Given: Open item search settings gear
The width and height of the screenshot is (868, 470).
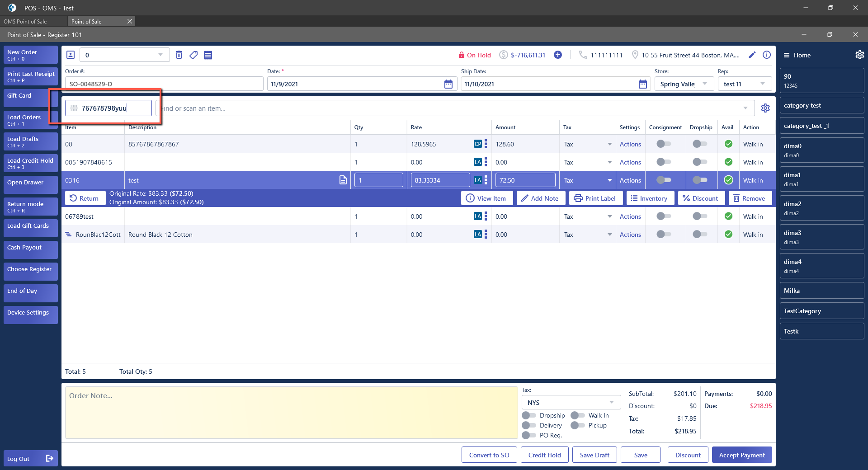Looking at the screenshot, I should click(x=765, y=108).
